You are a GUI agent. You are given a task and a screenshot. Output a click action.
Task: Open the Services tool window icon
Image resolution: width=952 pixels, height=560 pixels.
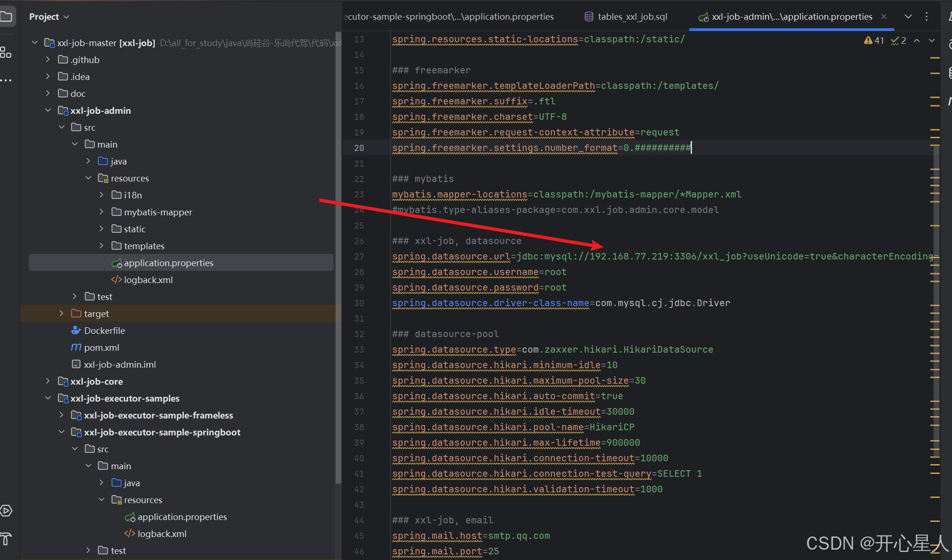point(6,511)
